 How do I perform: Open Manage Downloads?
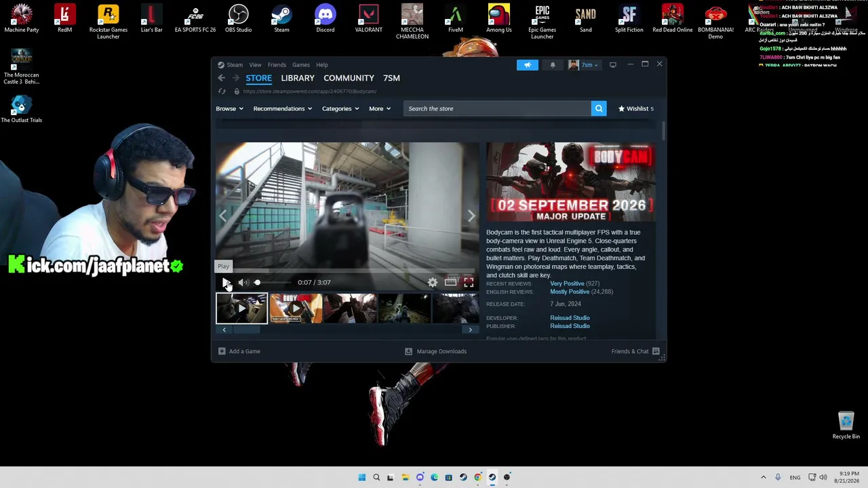coord(435,351)
